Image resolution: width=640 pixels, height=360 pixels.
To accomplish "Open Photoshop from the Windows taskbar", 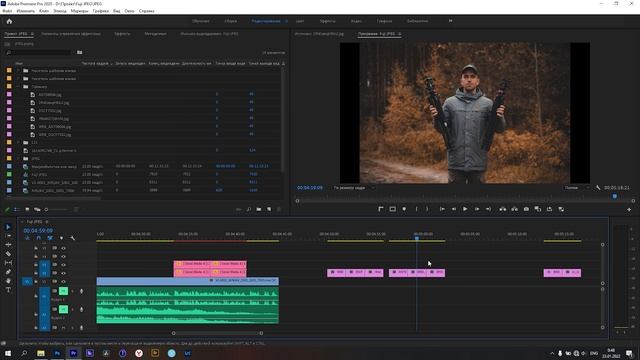I will tap(57, 353).
